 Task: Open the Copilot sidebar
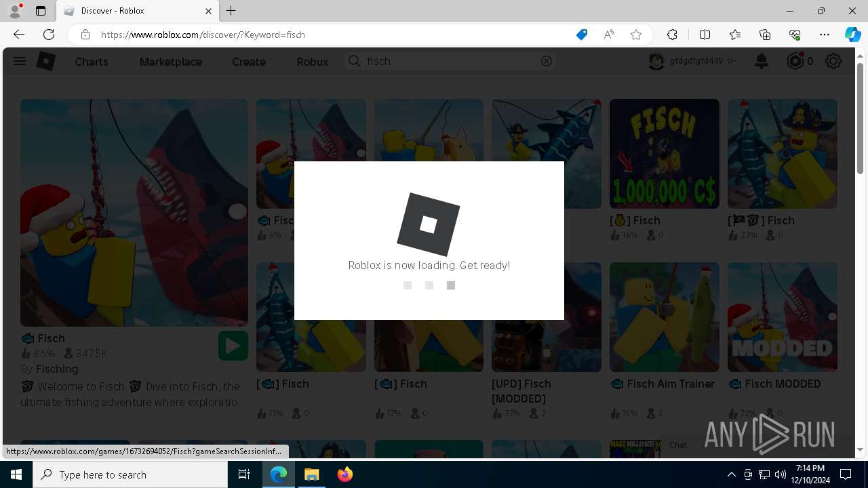click(852, 35)
